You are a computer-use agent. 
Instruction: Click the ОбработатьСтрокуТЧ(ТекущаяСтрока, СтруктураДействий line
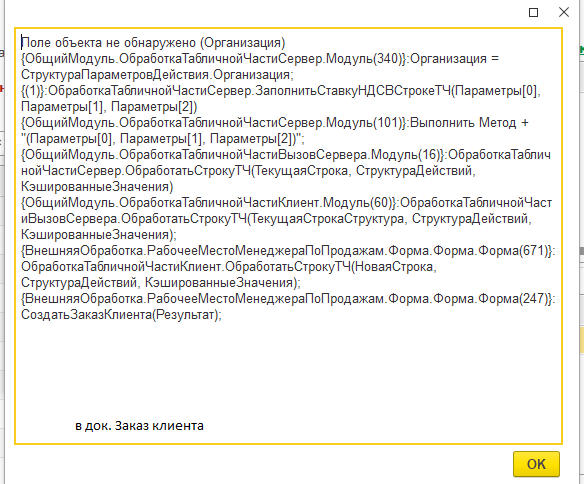point(248,171)
